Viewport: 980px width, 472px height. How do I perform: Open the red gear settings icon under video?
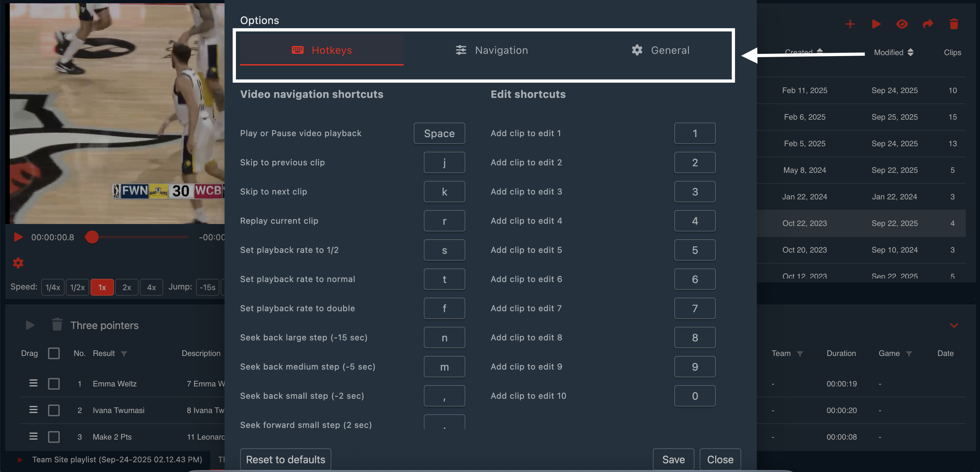click(x=18, y=263)
